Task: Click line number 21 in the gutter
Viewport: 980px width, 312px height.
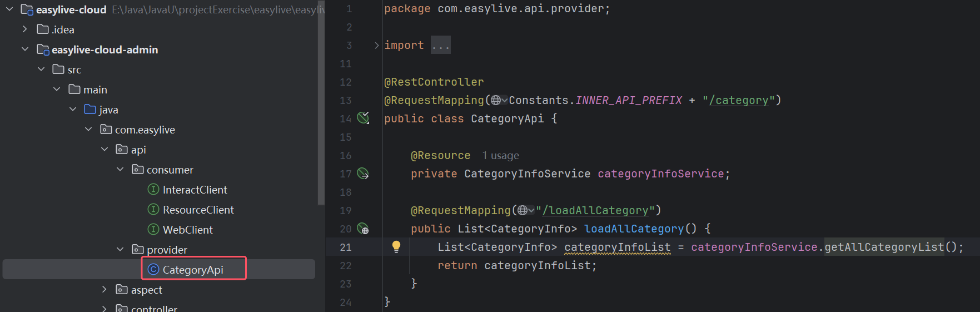Action: [x=346, y=247]
